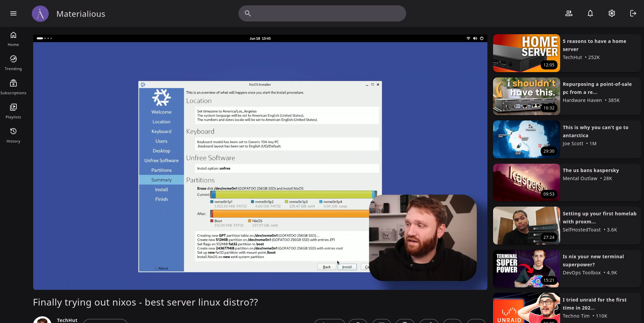Open Hardware Haven channel
Image resolution: width=644 pixels, height=323 pixels.
tap(582, 100)
